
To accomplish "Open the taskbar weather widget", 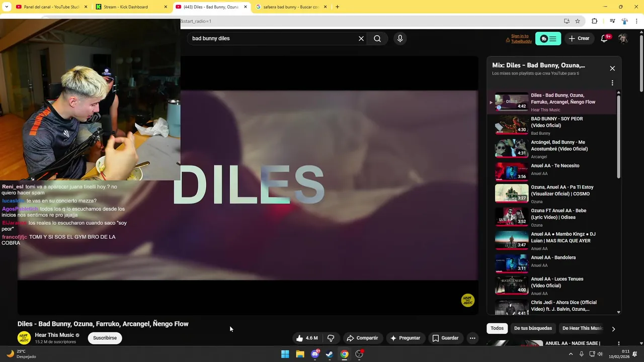I will [x=21, y=354].
